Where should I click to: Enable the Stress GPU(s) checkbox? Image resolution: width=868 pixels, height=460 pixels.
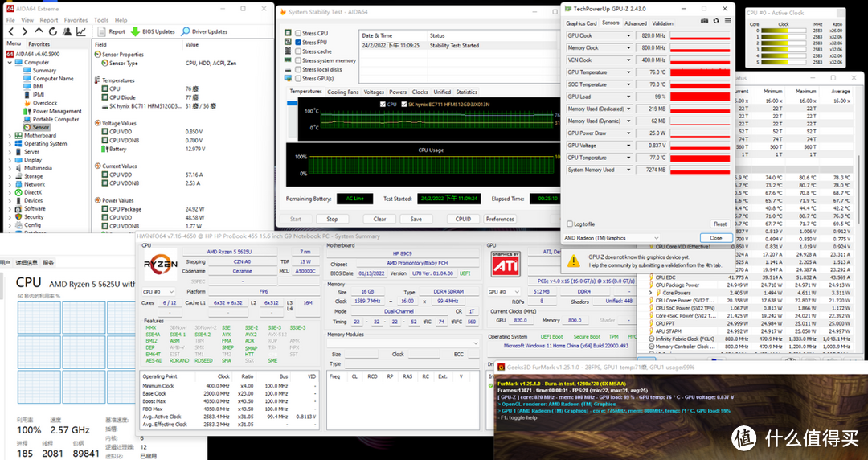click(298, 78)
